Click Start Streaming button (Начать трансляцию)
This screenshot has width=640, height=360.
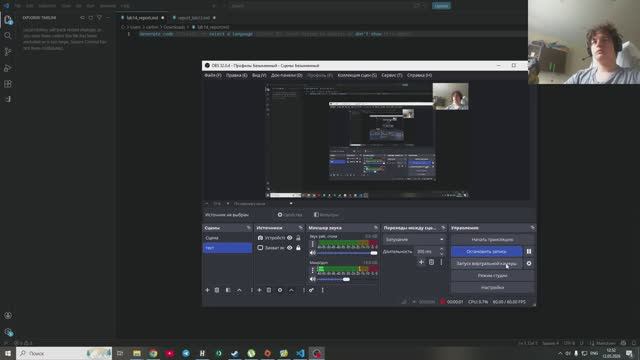click(493, 240)
